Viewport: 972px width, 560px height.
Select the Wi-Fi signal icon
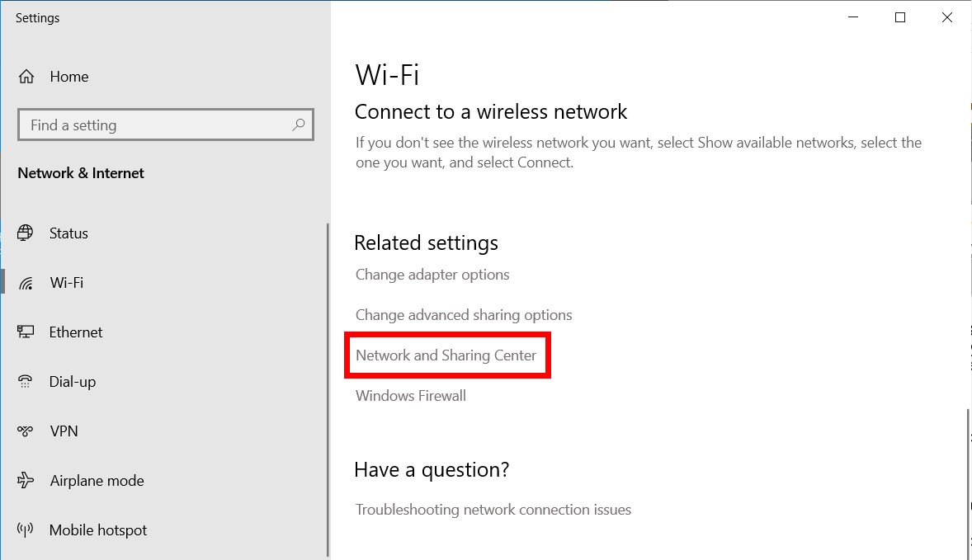[x=26, y=283]
